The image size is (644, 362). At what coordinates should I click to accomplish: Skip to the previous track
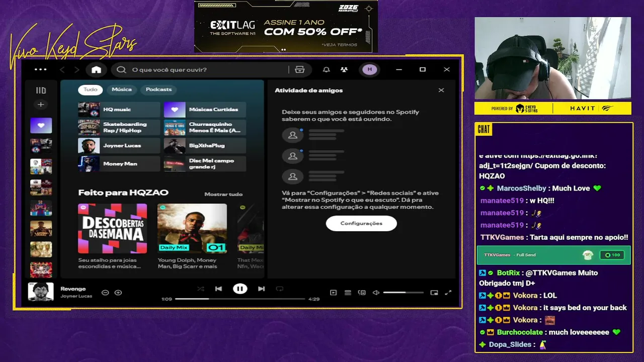pos(218,289)
